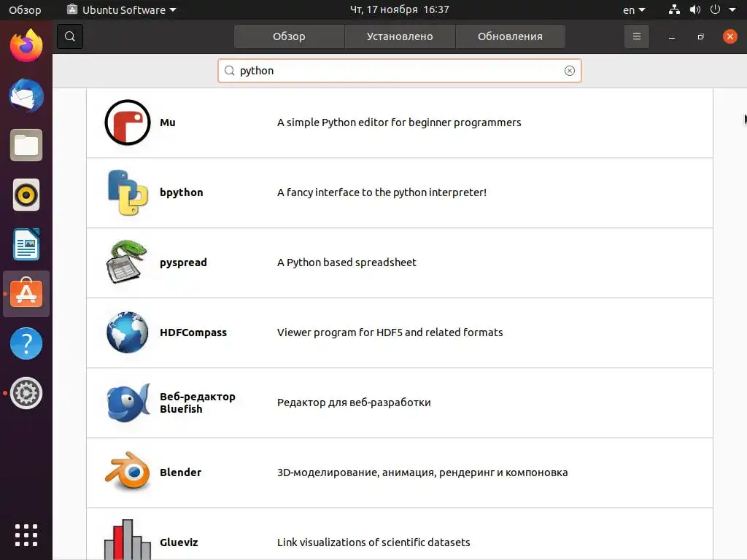This screenshot has width=747, height=560.
Task: Open the pyspread app name
Action: point(183,262)
